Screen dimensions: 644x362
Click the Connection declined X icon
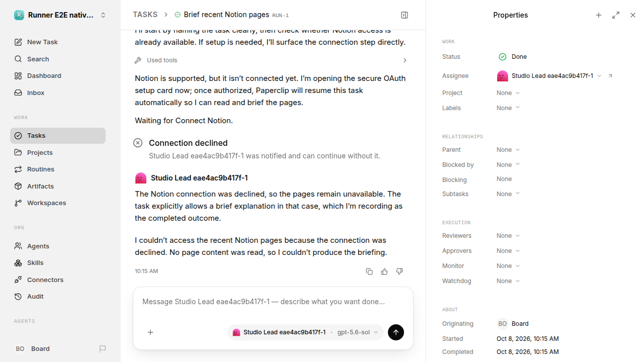138,143
